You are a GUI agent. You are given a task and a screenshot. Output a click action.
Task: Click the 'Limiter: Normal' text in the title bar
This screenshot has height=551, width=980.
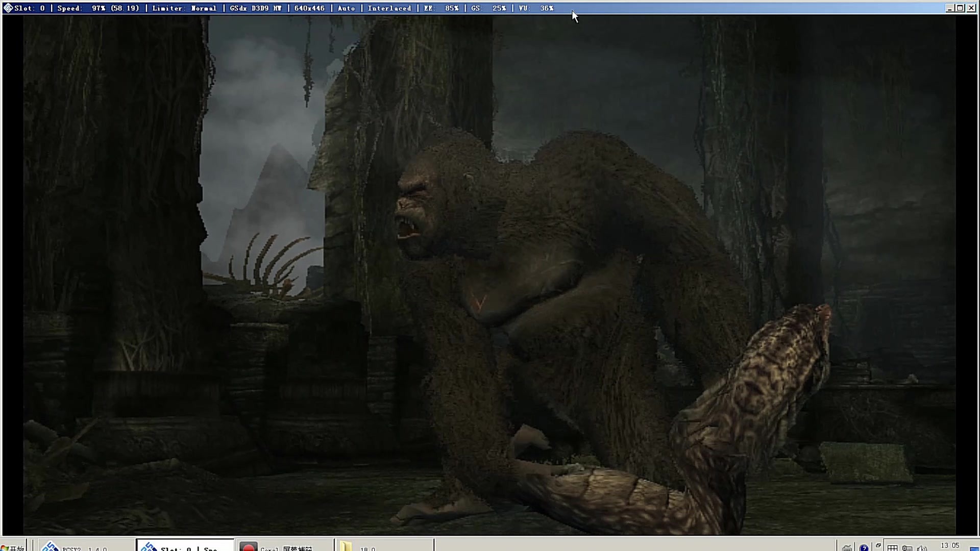[x=184, y=8]
